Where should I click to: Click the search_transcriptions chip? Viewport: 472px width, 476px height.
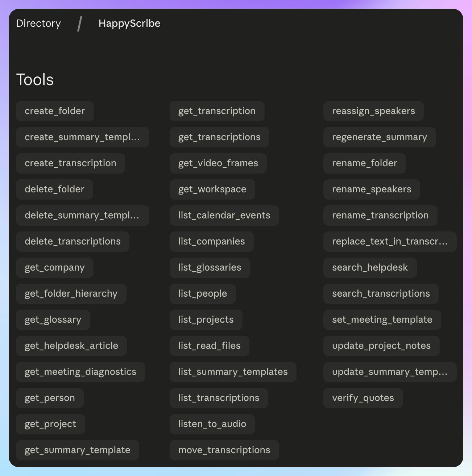pyautogui.click(x=381, y=294)
